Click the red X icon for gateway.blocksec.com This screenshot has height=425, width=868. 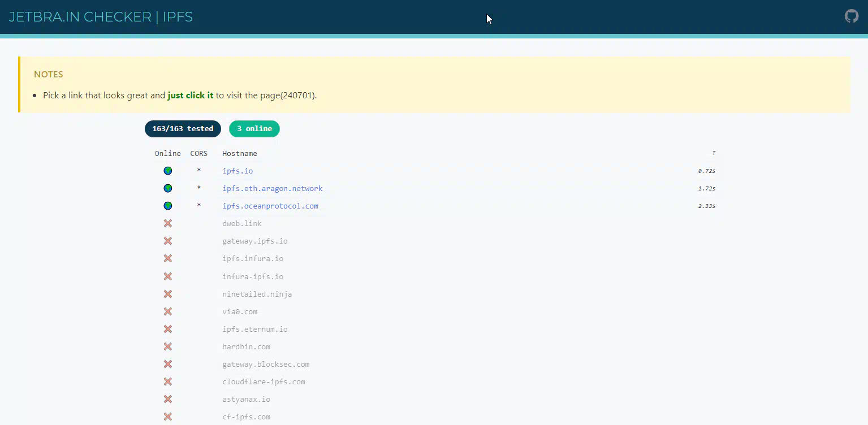point(168,364)
